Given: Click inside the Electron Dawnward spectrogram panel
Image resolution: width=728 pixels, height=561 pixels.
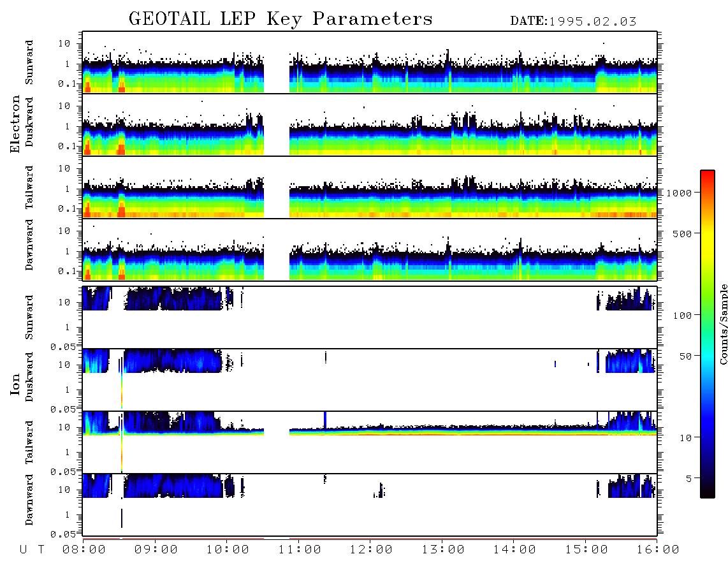Looking at the screenshot, I should 370,249.
